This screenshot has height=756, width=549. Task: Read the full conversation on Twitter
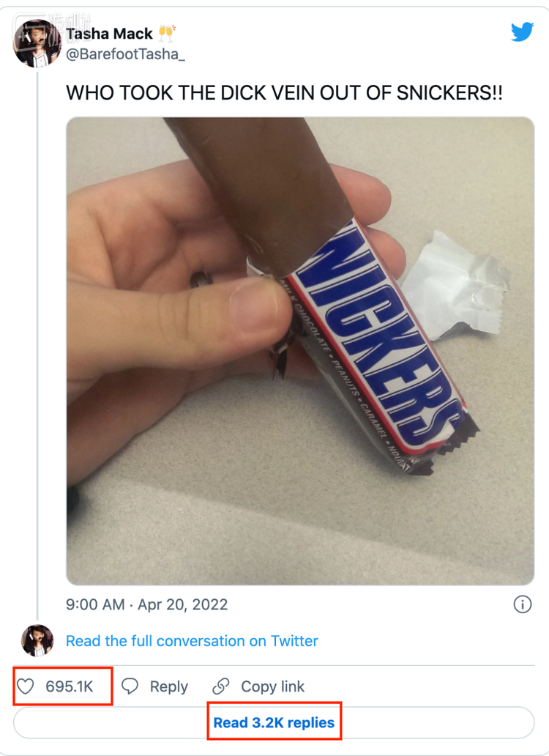[192, 641]
